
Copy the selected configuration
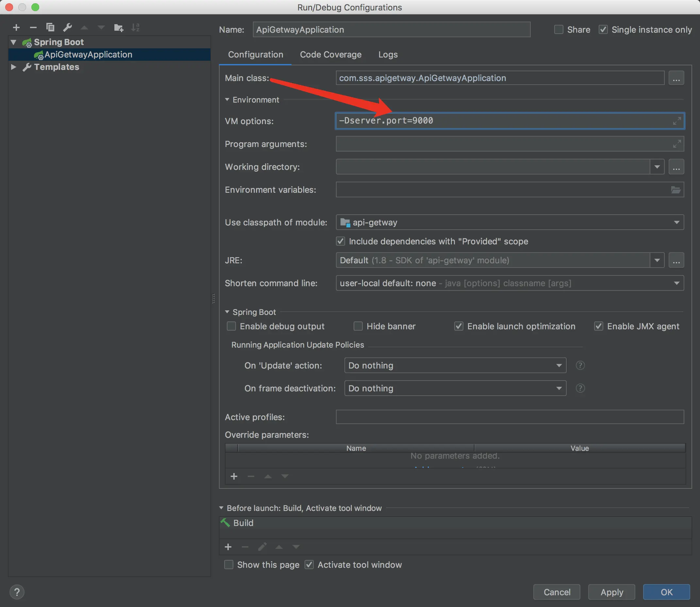[x=50, y=27]
